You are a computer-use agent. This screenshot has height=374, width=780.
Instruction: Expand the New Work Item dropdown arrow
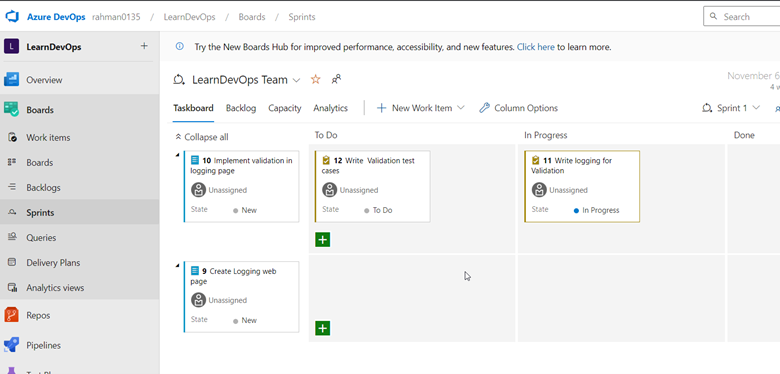[460, 108]
